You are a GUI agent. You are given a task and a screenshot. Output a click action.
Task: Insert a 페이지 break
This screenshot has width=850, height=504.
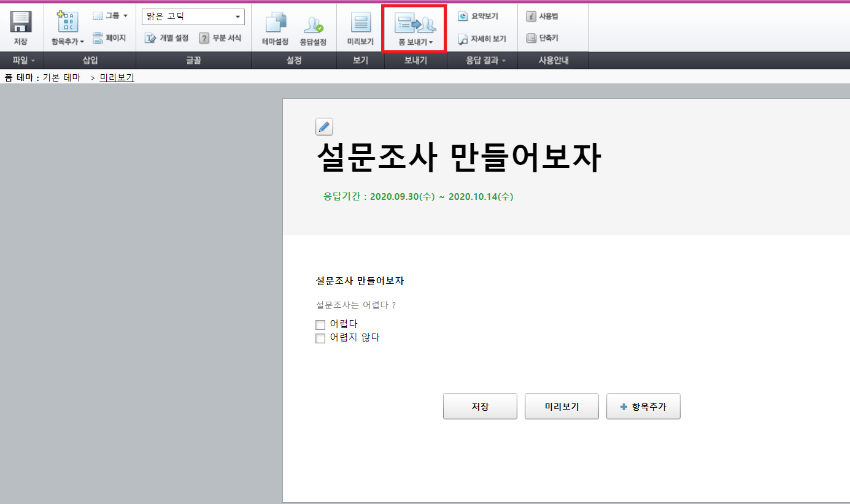pos(109,38)
